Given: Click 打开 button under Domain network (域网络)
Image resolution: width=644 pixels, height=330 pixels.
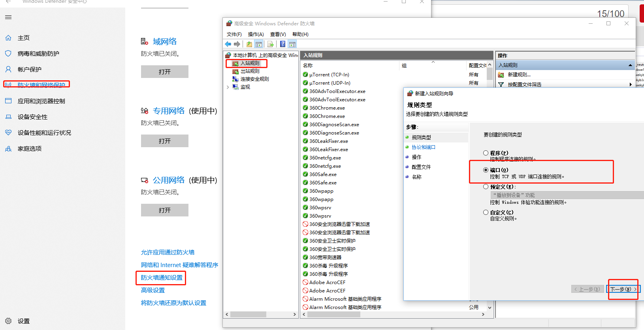Looking at the screenshot, I should click(x=165, y=72).
